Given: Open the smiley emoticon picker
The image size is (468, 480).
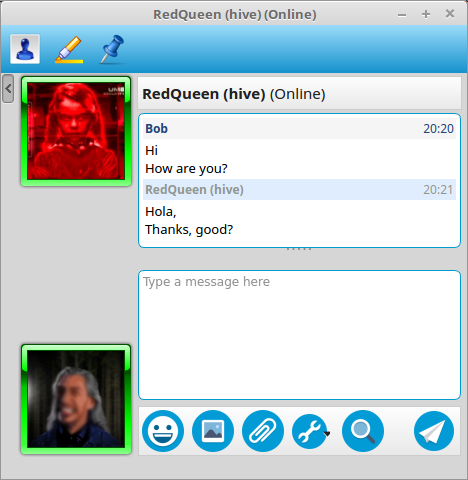Looking at the screenshot, I should pos(163,431).
